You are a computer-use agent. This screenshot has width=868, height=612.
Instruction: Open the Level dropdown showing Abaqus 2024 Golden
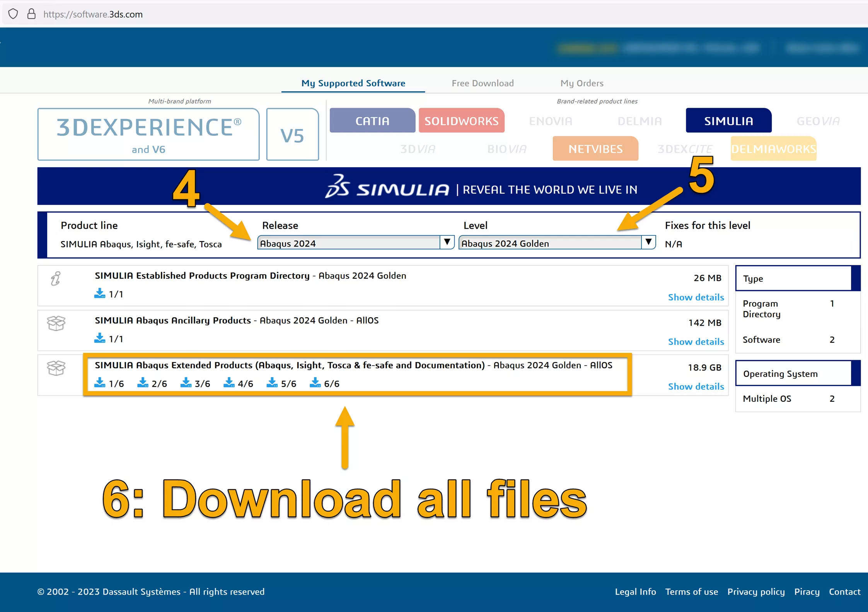(x=557, y=243)
